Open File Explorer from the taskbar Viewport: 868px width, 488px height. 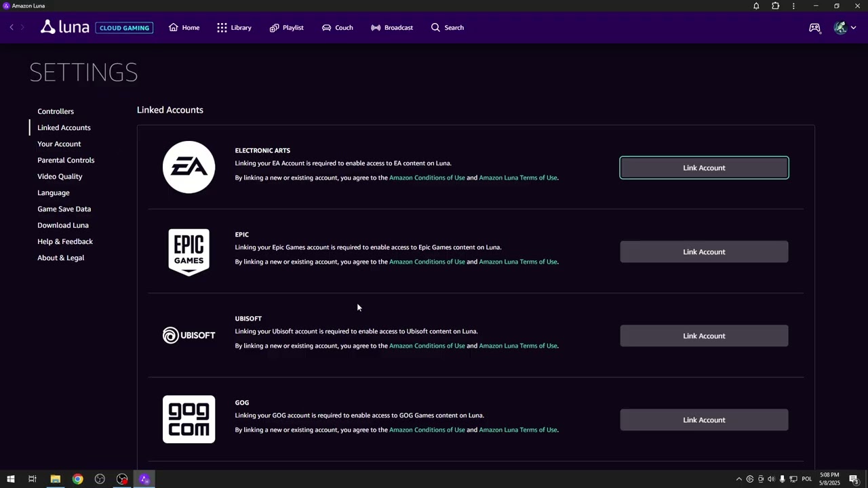(x=55, y=479)
